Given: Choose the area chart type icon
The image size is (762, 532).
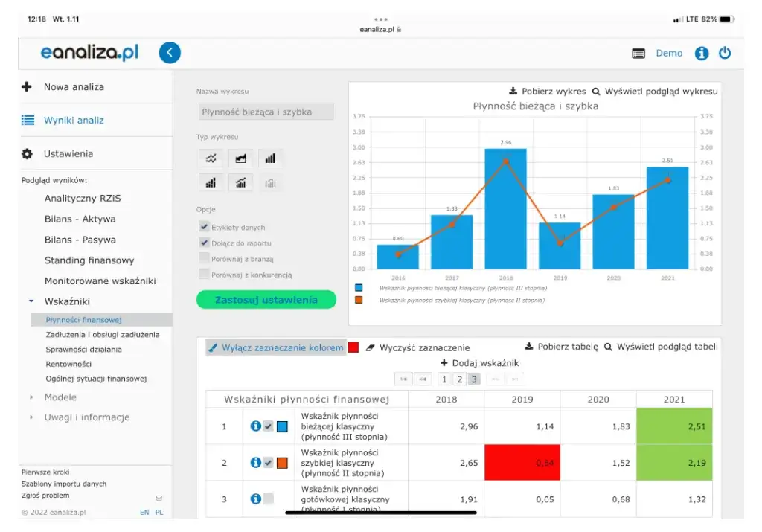Looking at the screenshot, I should 240,158.
